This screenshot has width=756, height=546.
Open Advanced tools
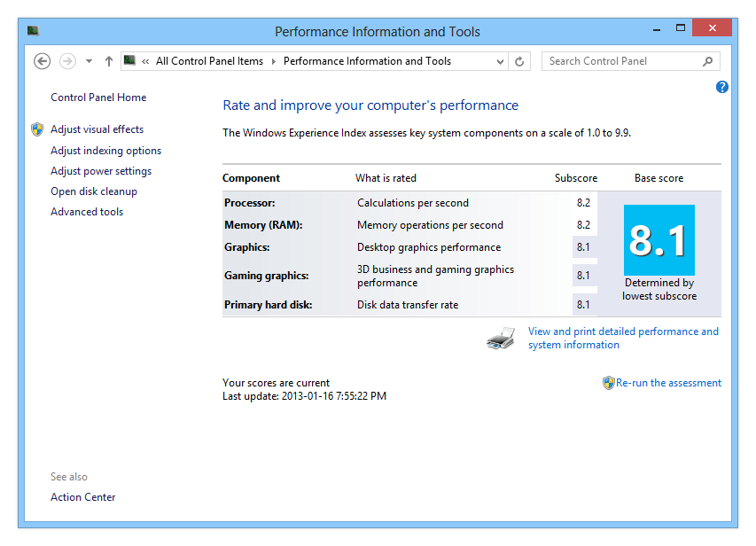point(87,212)
